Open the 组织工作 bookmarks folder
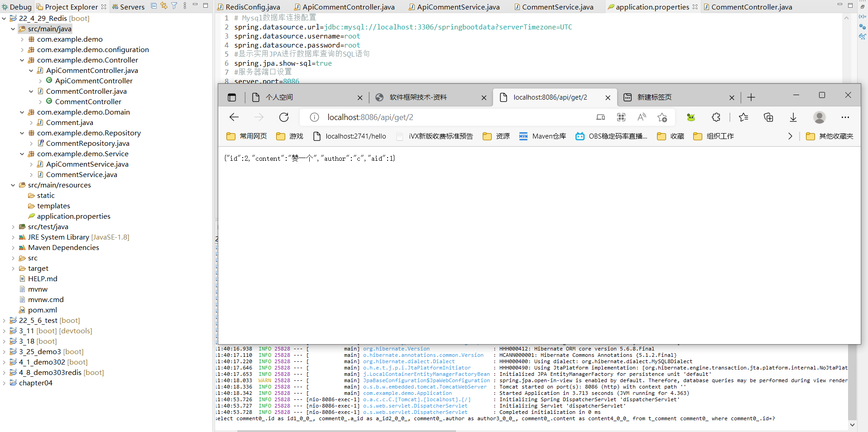The height and width of the screenshot is (432, 868). click(x=714, y=136)
